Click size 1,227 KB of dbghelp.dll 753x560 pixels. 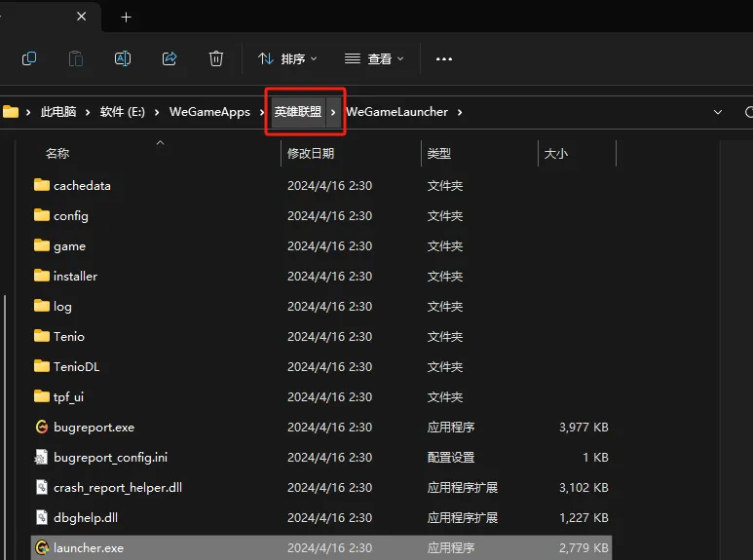pyautogui.click(x=584, y=518)
